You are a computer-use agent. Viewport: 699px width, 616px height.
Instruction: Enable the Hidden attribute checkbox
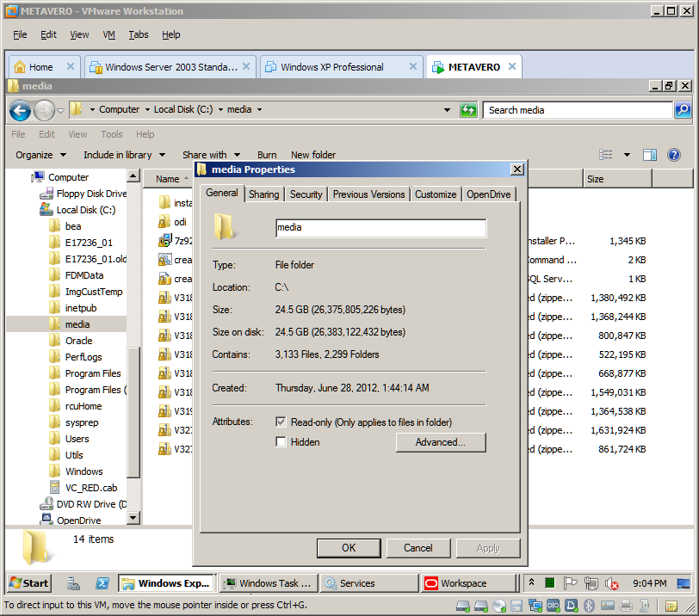[x=281, y=442]
